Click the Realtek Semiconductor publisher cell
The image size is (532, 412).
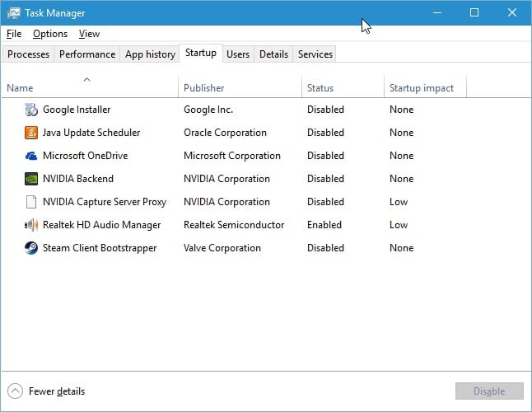pos(234,225)
